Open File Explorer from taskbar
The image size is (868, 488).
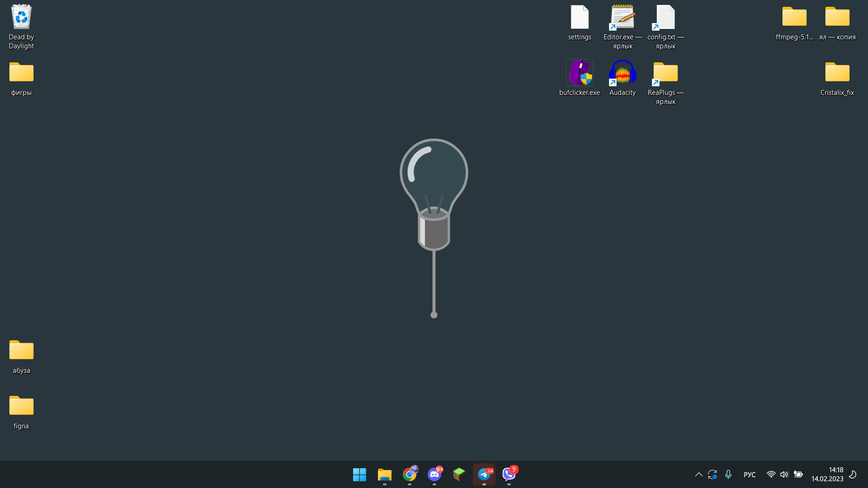(x=384, y=474)
